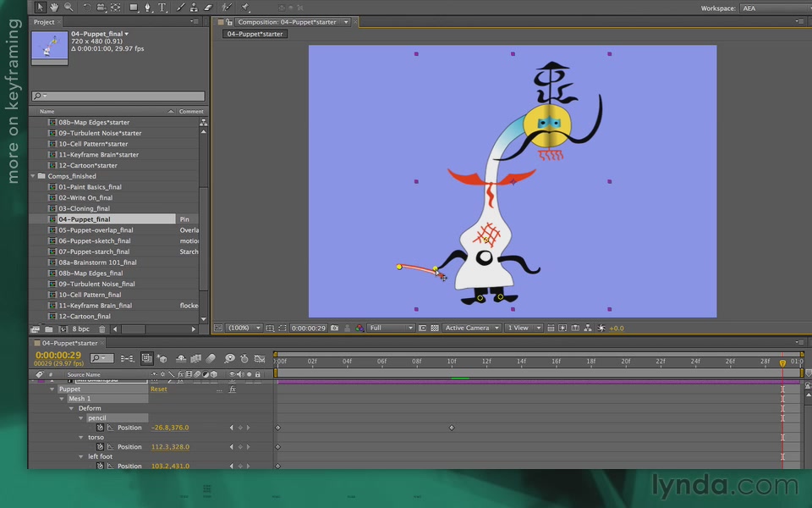812x508 pixels.
Task: Click New Folder icon in Project panel
Action: [x=49, y=329]
